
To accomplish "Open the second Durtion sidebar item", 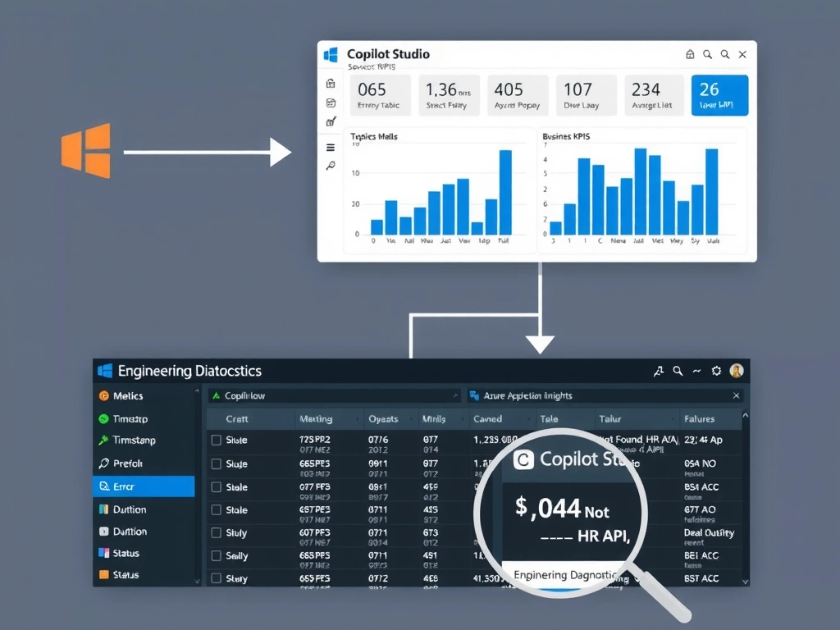I will pos(144,532).
